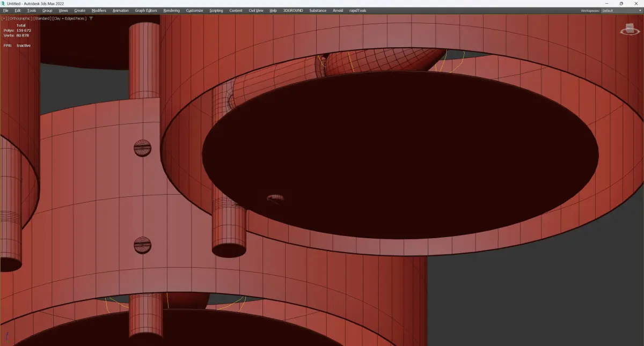The image size is (644, 346).
Task: Click the 3ds Max application icon in title bar
Action: 3,3
